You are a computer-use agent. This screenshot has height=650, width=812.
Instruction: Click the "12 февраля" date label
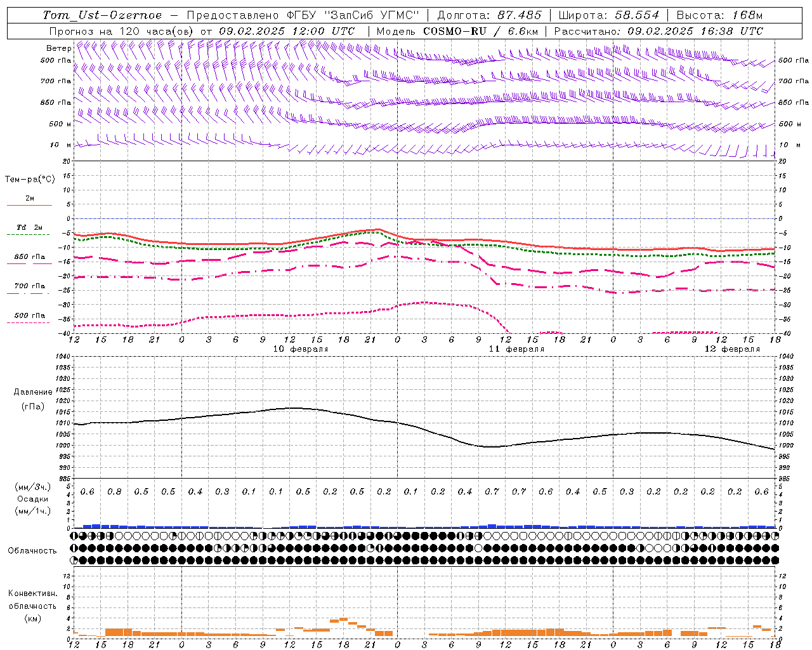pyautogui.click(x=732, y=349)
